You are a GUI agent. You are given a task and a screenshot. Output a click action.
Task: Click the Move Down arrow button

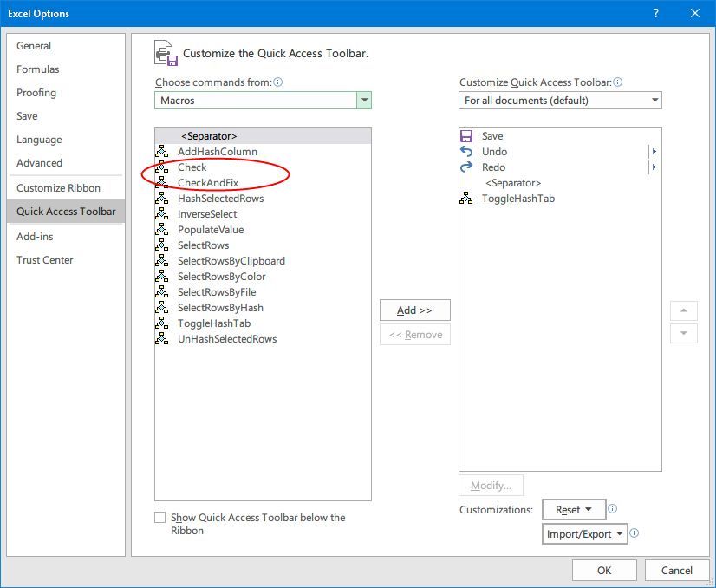pos(684,333)
